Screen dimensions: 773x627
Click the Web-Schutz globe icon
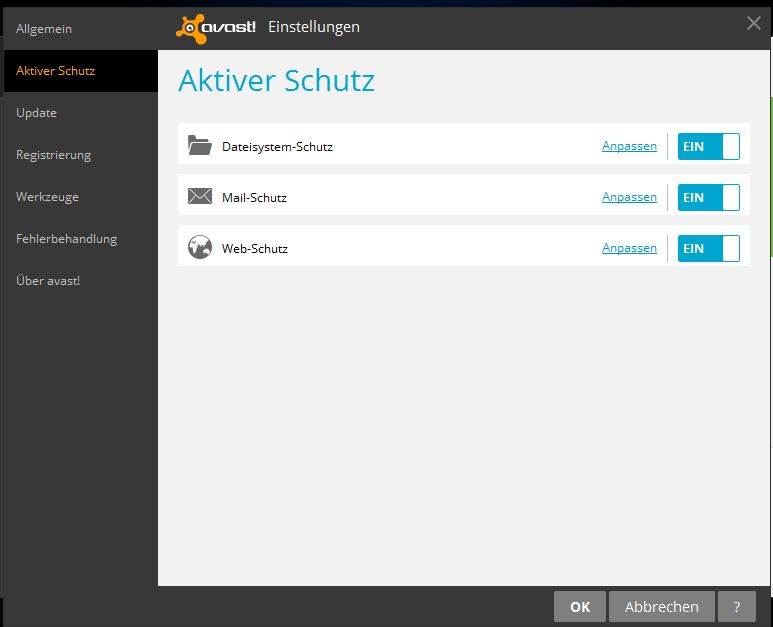200,247
